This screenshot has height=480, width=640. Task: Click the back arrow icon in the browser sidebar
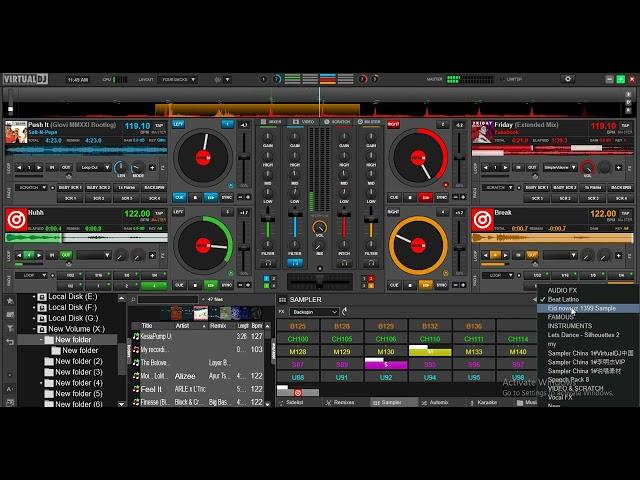11,342
